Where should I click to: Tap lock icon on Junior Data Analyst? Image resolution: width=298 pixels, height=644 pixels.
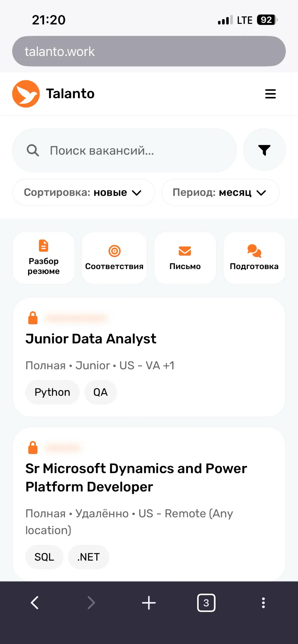click(33, 318)
